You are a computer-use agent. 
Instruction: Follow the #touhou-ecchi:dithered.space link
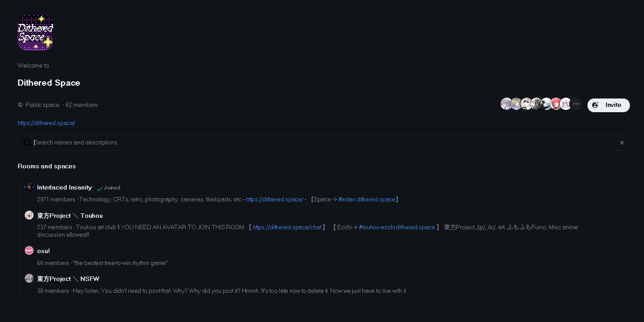[x=397, y=227]
